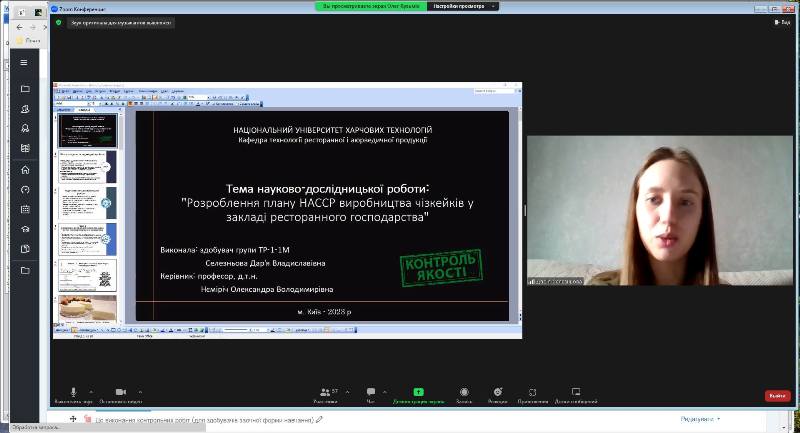The image size is (800, 433).
Task: Click the green encryption shield icon
Action: 59,22
